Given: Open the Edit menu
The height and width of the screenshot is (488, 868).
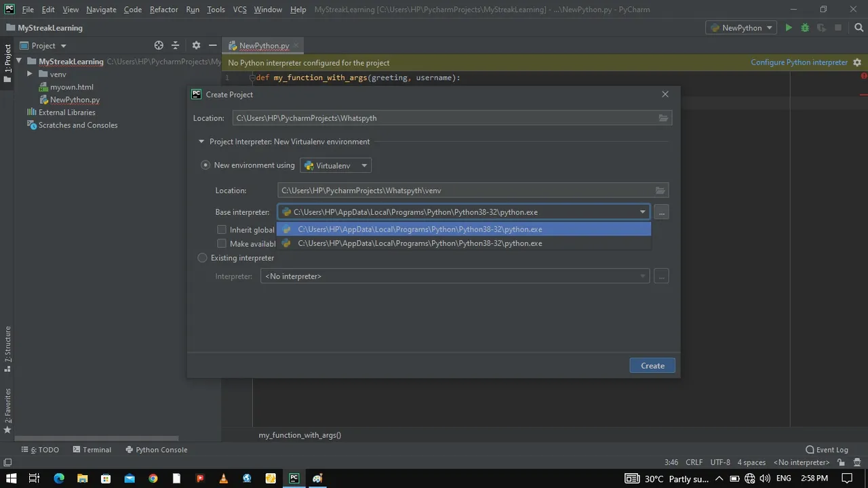Looking at the screenshot, I should point(48,9).
